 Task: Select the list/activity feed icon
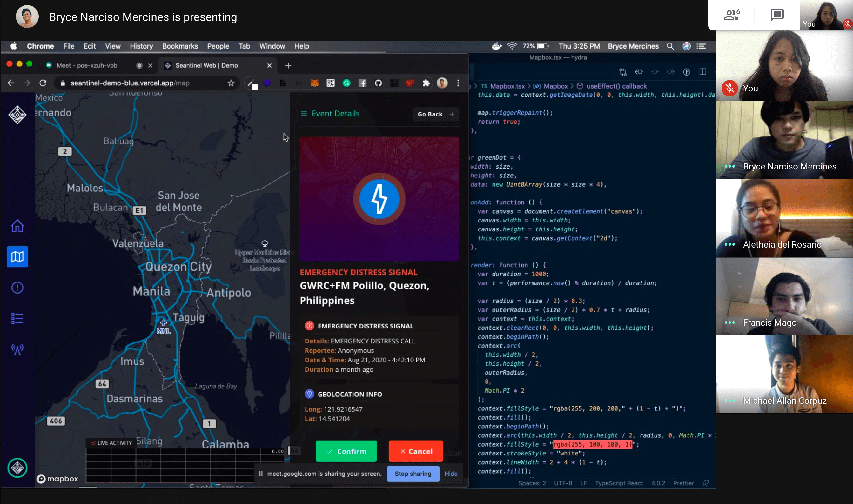pos(17,318)
